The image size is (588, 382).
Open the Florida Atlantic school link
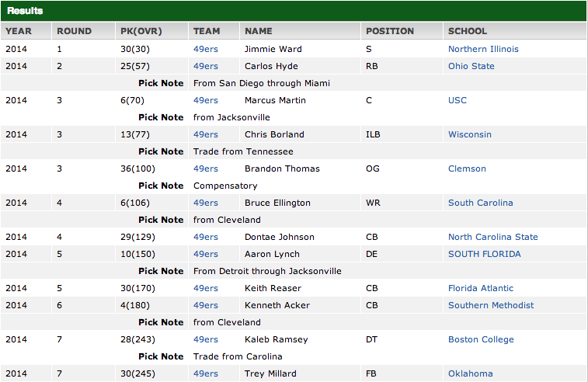pos(480,288)
